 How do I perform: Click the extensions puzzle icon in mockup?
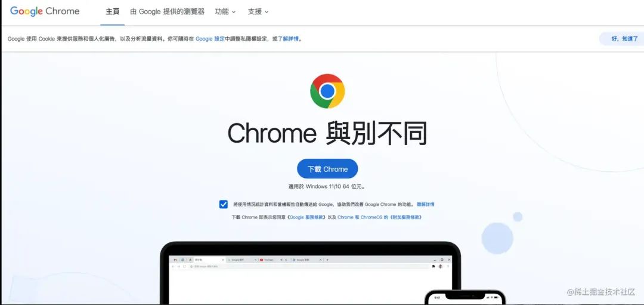click(434, 266)
